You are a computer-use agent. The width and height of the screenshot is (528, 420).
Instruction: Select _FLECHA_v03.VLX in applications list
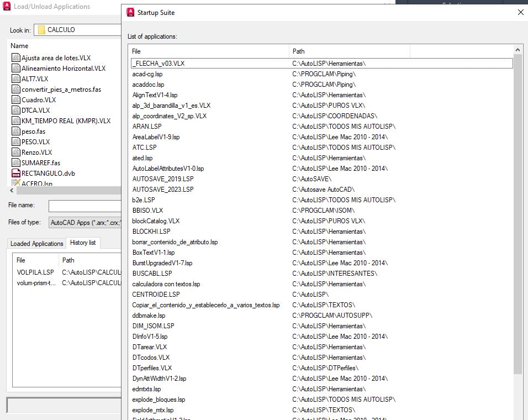pos(321,64)
